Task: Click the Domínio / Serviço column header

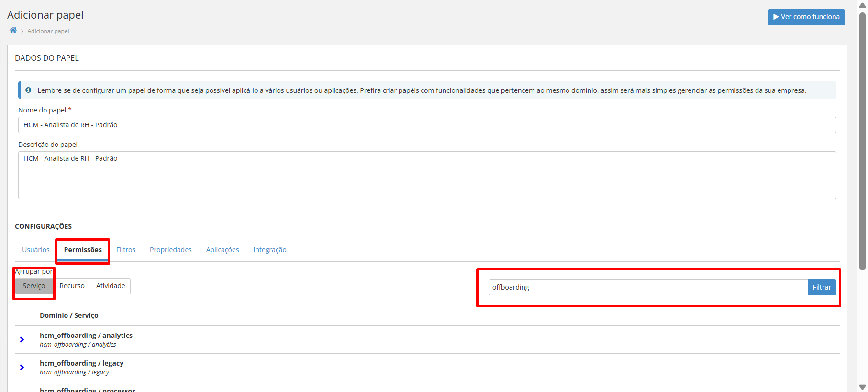Action: [69, 315]
